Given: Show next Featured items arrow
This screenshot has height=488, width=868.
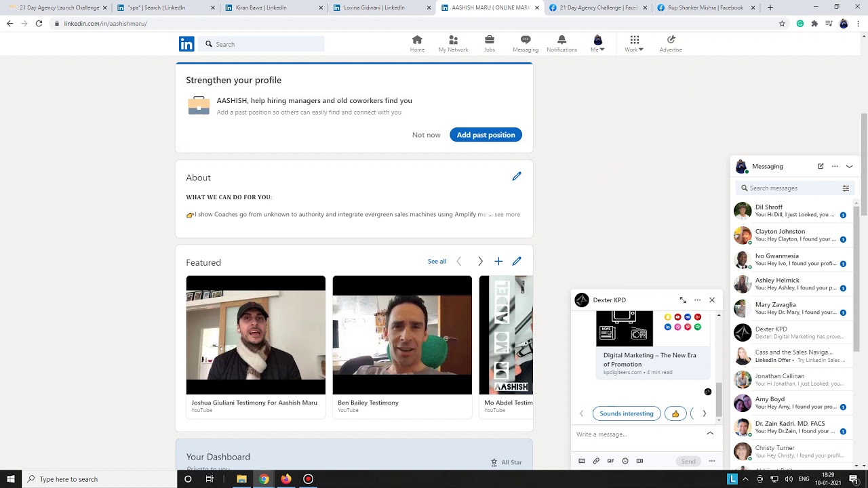Looking at the screenshot, I should click(480, 261).
